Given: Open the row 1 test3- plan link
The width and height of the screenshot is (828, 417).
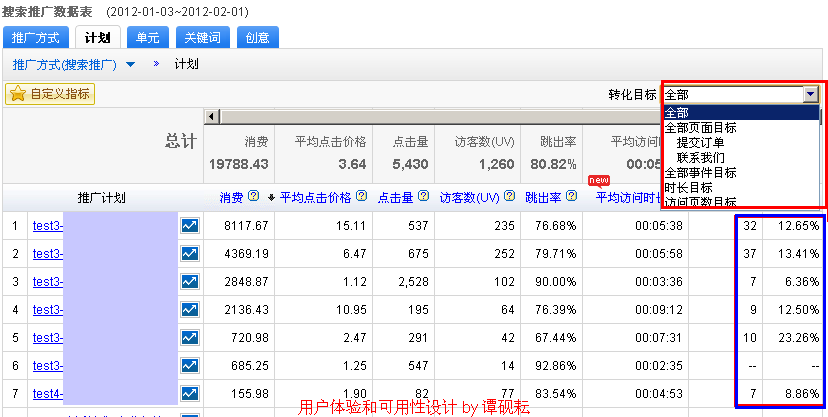Looking at the screenshot, I should tap(48, 226).
